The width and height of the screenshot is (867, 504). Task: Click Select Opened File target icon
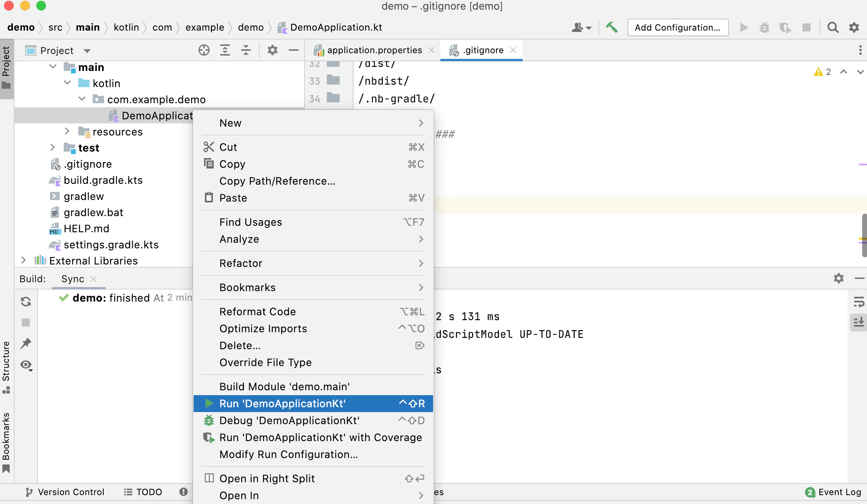[x=204, y=50]
